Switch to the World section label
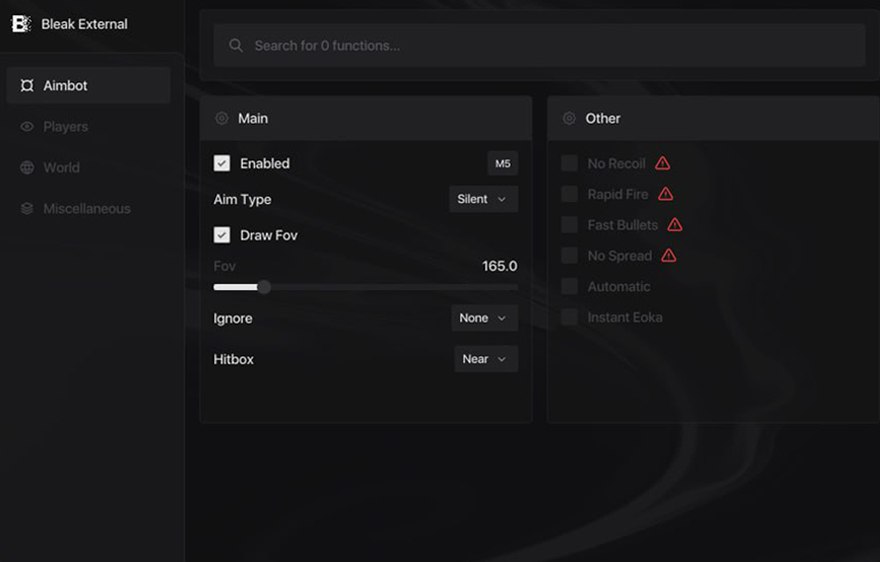 tap(61, 168)
